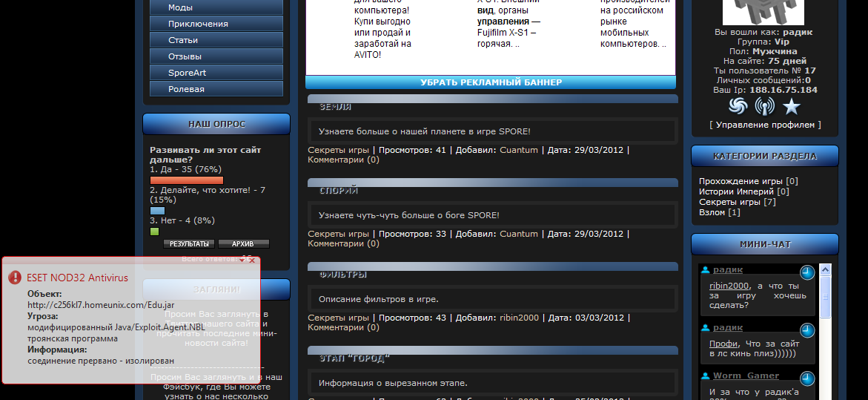Screen dimensions: 868x400
Task: Click the РЕЗУЛЬТАТЫ poll button
Action: [x=189, y=243]
